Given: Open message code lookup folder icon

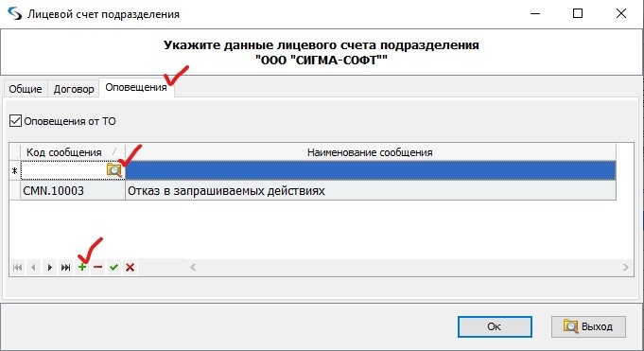Looking at the screenshot, I should [113, 169].
